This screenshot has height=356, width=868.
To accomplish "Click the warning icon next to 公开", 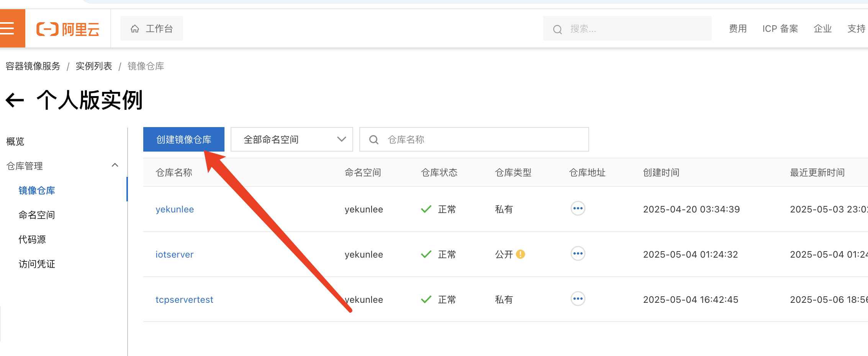I will coord(520,254).
